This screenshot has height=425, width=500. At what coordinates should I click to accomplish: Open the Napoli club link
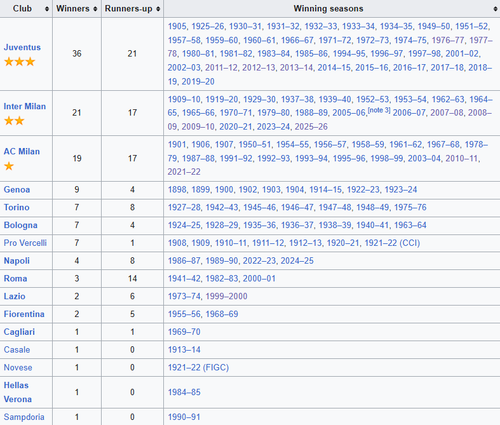17,261
